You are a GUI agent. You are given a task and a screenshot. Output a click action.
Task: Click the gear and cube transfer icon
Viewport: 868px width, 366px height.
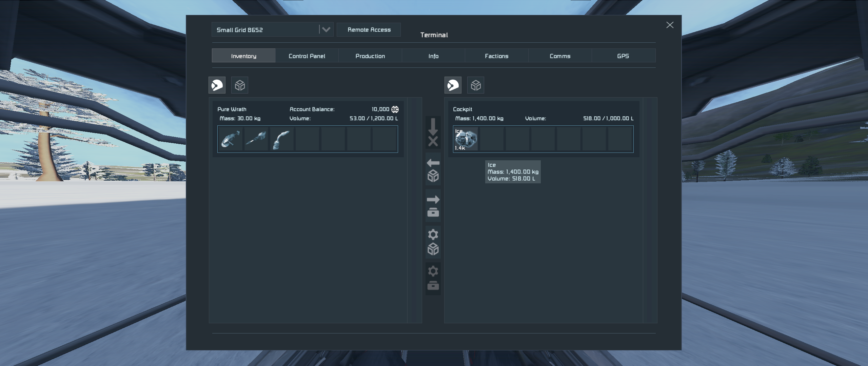tap(433, 242)
